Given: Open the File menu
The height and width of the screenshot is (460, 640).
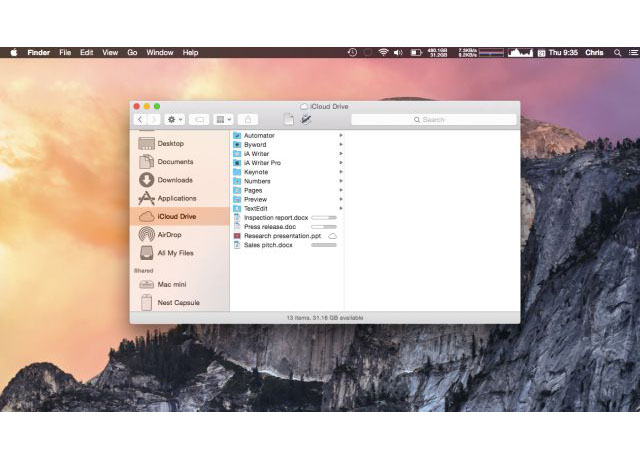Looking at the screenshot, I should pos(65,53).
